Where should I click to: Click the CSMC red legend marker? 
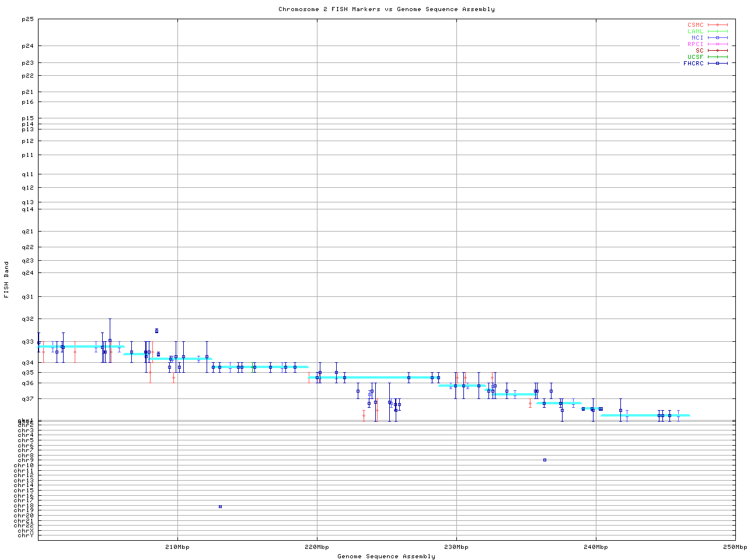click(x=717, y=25)
